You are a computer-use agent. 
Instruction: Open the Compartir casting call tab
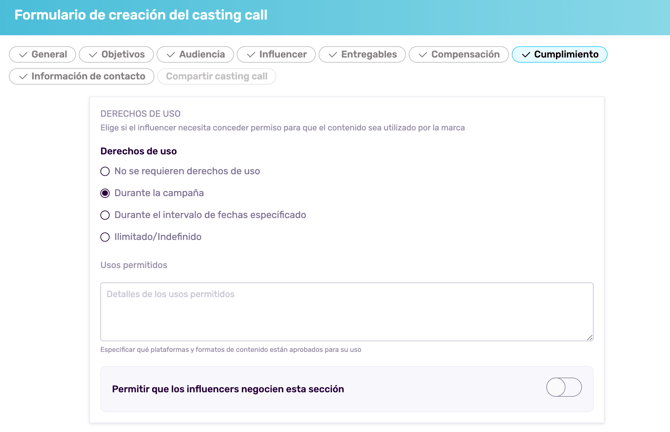216,77
